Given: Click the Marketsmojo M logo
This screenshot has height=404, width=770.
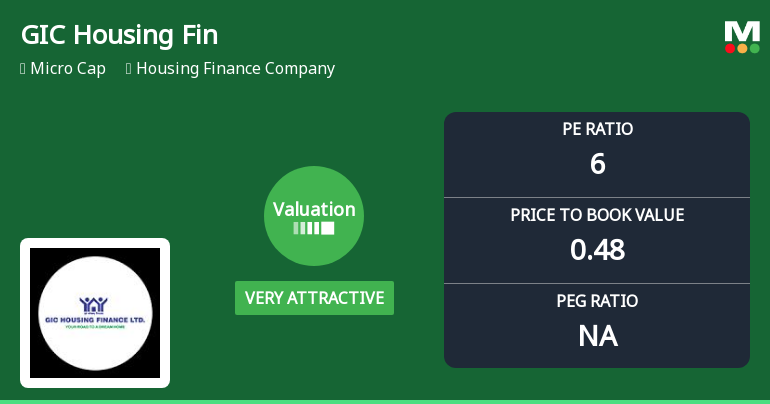Looking at the screenshot, I should point(742,31).
